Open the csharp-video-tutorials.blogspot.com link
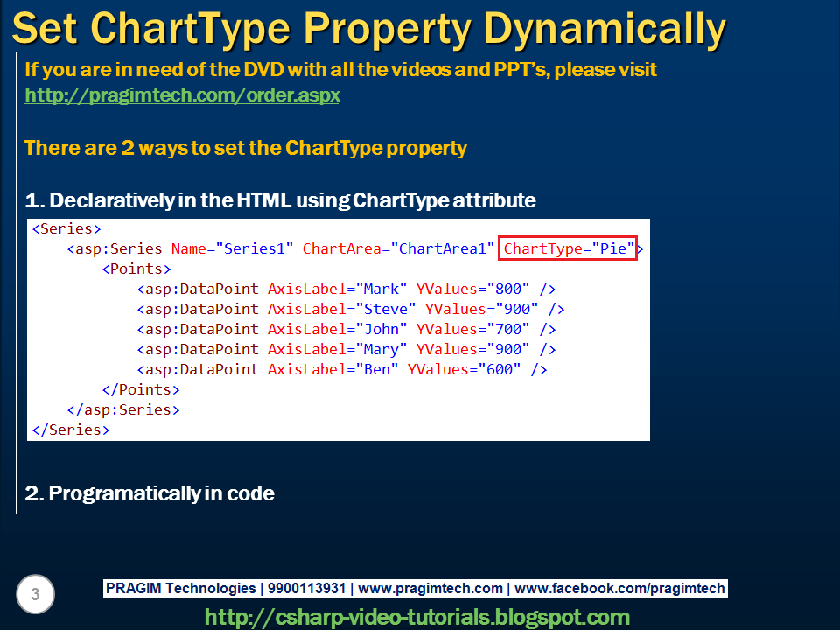840x630 pixels. [417, 617]
